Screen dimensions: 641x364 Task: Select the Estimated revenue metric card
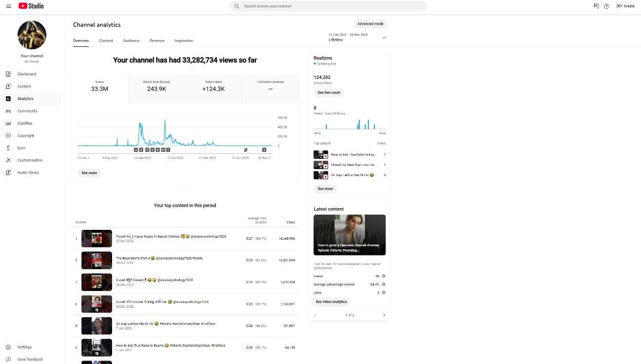coord(270,89)
